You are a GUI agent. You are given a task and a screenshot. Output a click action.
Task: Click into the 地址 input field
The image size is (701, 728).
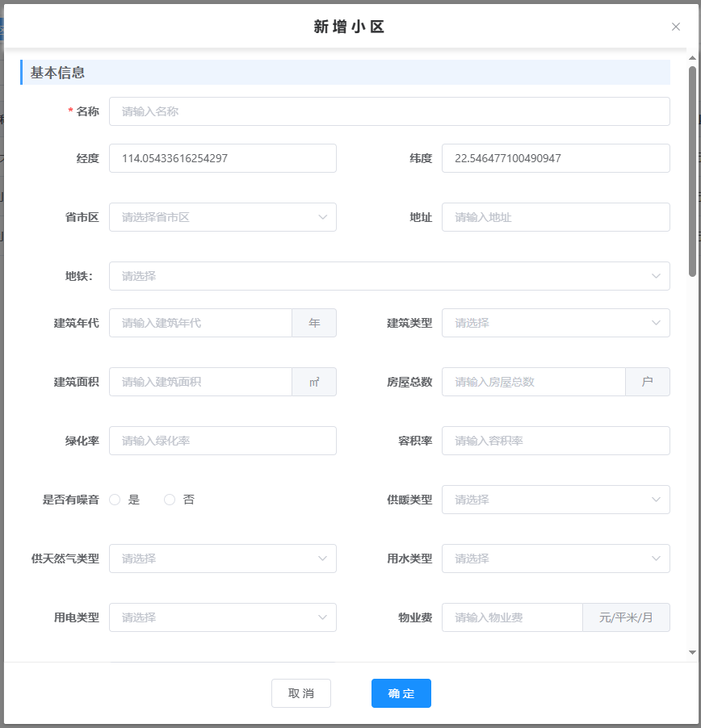pos(555,217)
